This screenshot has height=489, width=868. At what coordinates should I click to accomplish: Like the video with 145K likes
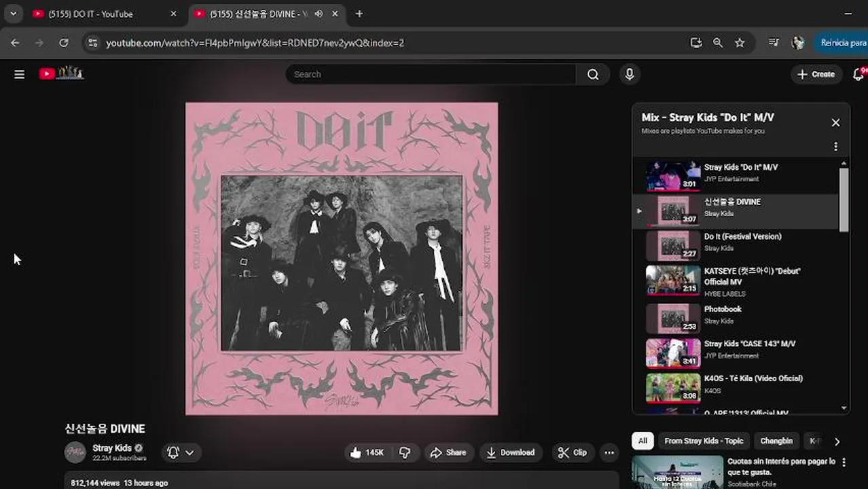click(x=367, y=452)
